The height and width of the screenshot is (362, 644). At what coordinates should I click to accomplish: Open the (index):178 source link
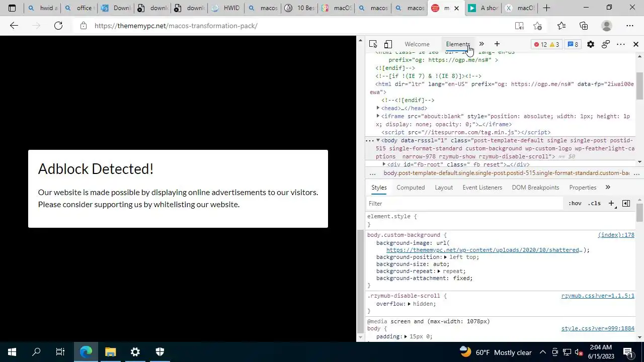(616, 235)
